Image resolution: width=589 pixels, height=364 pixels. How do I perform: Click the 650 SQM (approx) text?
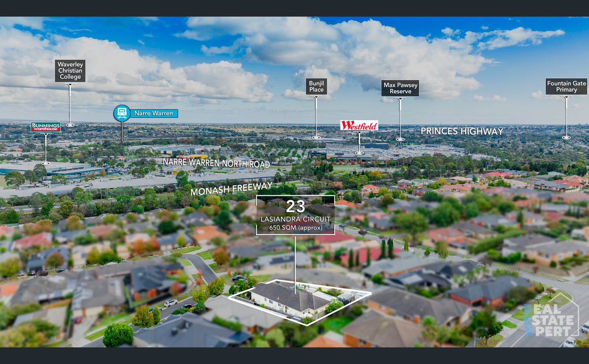[296, 228]
